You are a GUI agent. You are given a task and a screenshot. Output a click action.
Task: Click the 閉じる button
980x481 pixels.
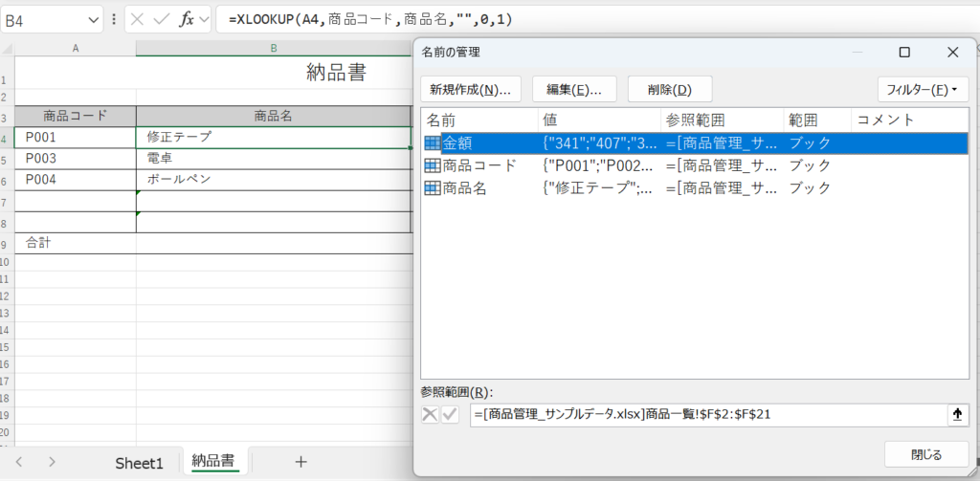(925, 454)
